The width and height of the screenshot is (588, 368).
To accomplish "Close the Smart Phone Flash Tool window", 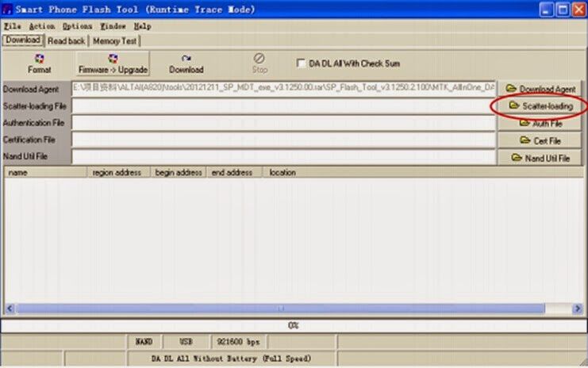I will pos(578,10).
